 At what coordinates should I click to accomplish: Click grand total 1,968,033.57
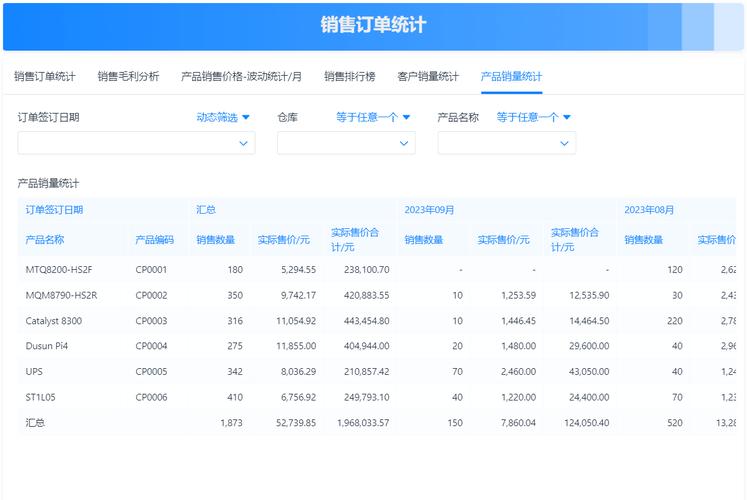point(363,423)
